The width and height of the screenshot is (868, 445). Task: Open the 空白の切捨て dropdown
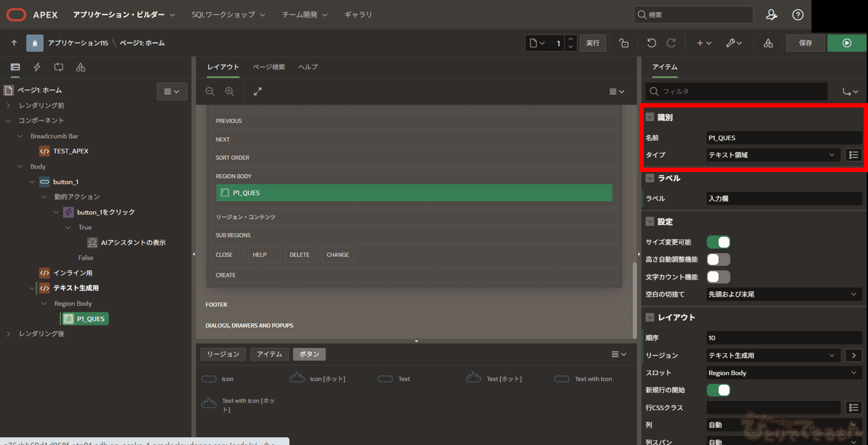(x=783, y=294)
